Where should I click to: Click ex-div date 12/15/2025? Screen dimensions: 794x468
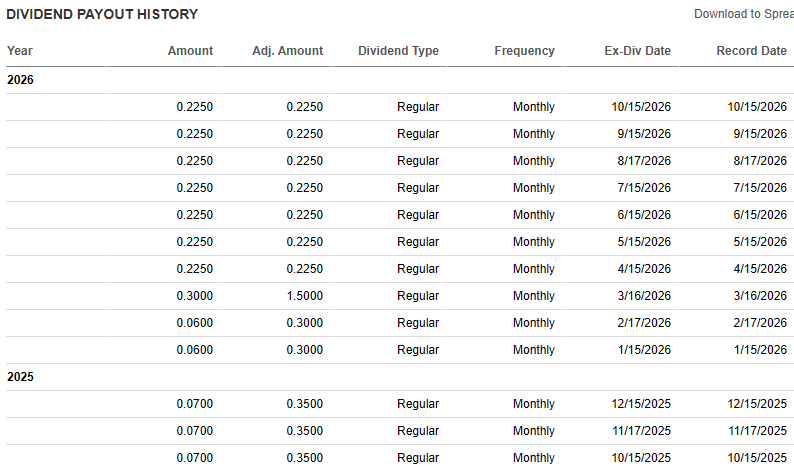641,404
